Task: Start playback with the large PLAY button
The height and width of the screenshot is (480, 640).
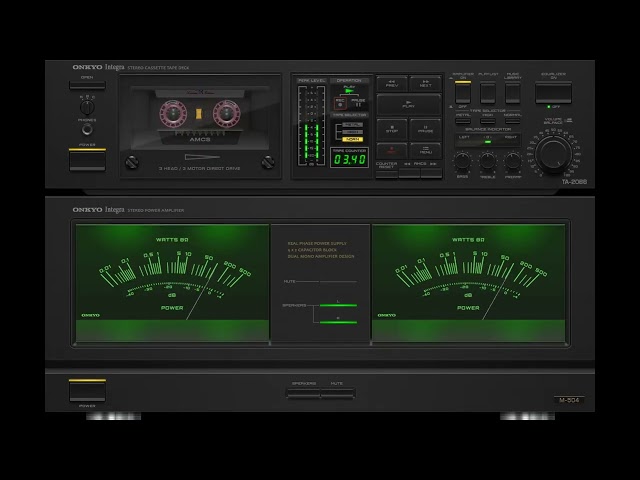Action: coord(409,104)
